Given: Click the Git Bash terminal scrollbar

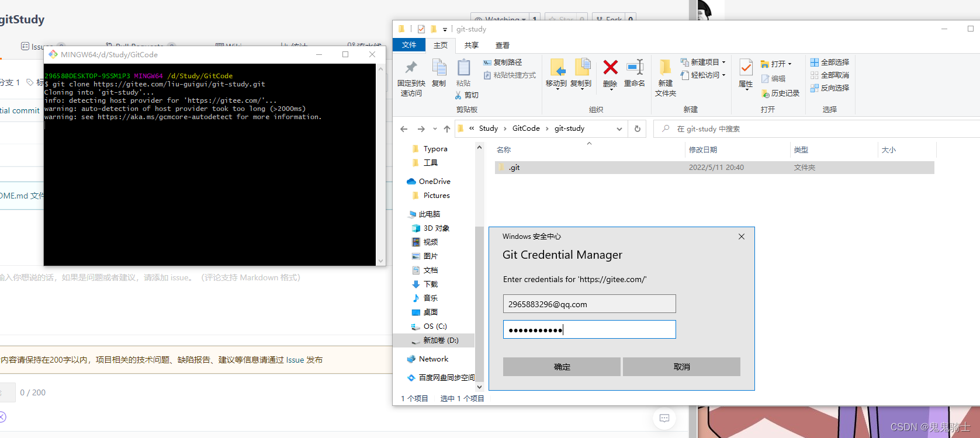Looking at the screenshot, I should pyautogui.click(x=380, y=165).
